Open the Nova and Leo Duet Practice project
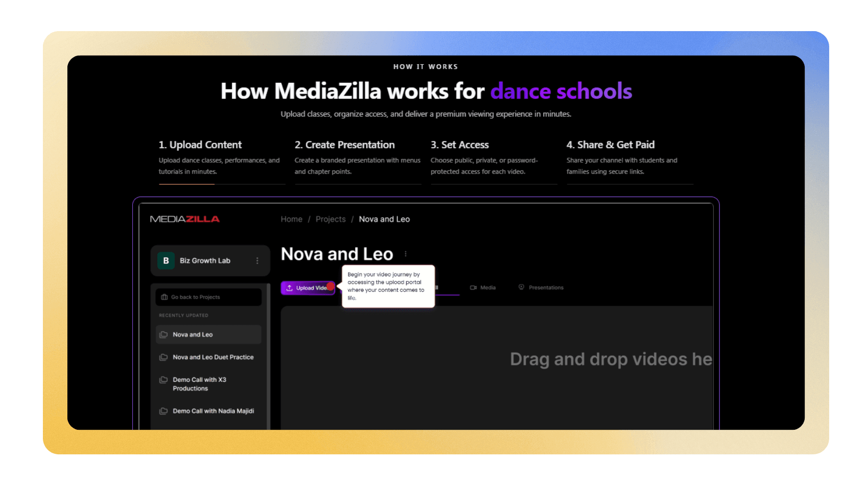 [x=208, y=357]
